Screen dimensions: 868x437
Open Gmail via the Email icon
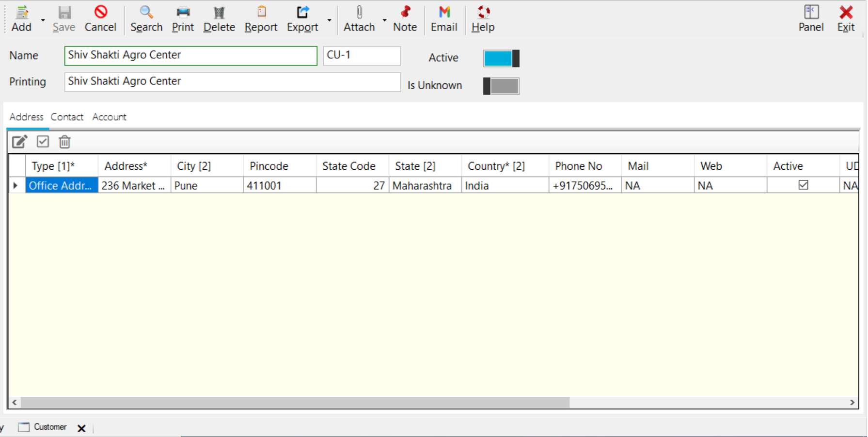pyautogui.click(x=444, y=18)
